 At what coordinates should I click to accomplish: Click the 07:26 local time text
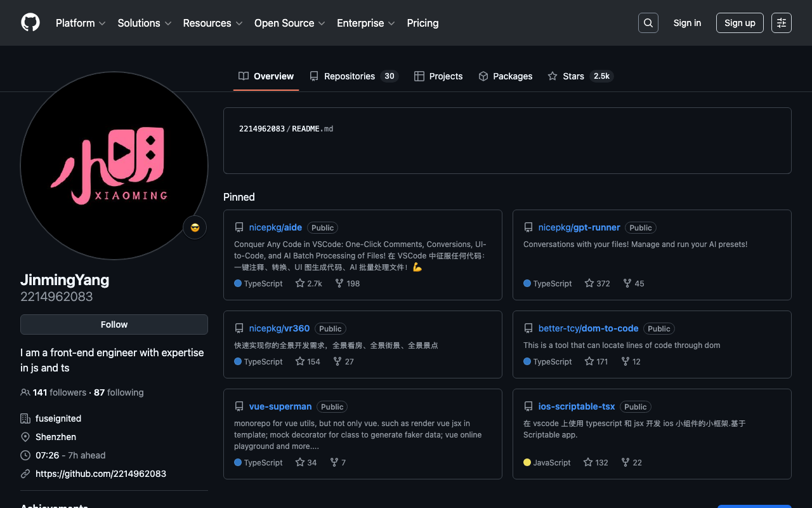coord(48,455)
